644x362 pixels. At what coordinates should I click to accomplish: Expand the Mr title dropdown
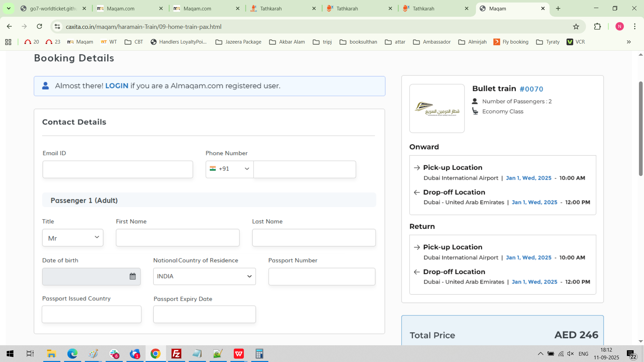coord(72,238)
